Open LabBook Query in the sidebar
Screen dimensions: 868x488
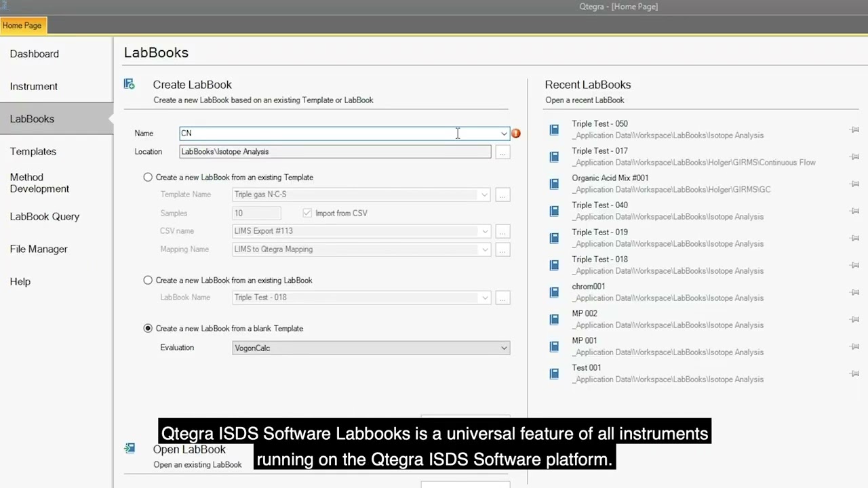(45, 216)
